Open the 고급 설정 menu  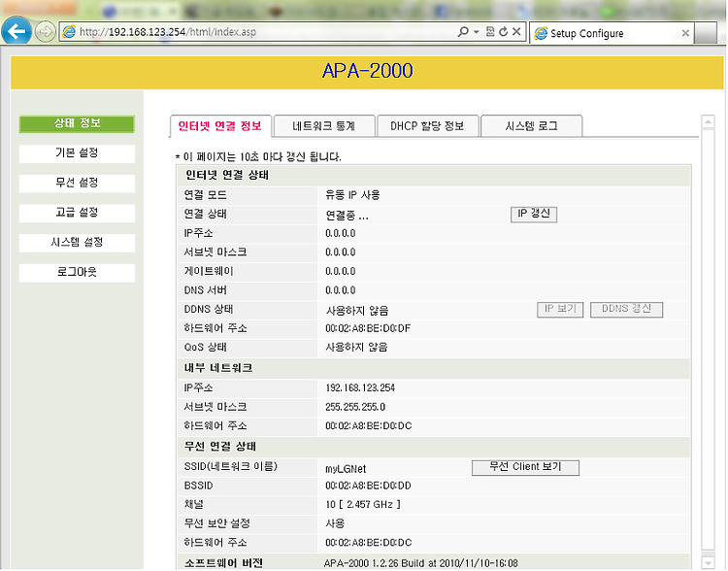(x=77, y=213)
